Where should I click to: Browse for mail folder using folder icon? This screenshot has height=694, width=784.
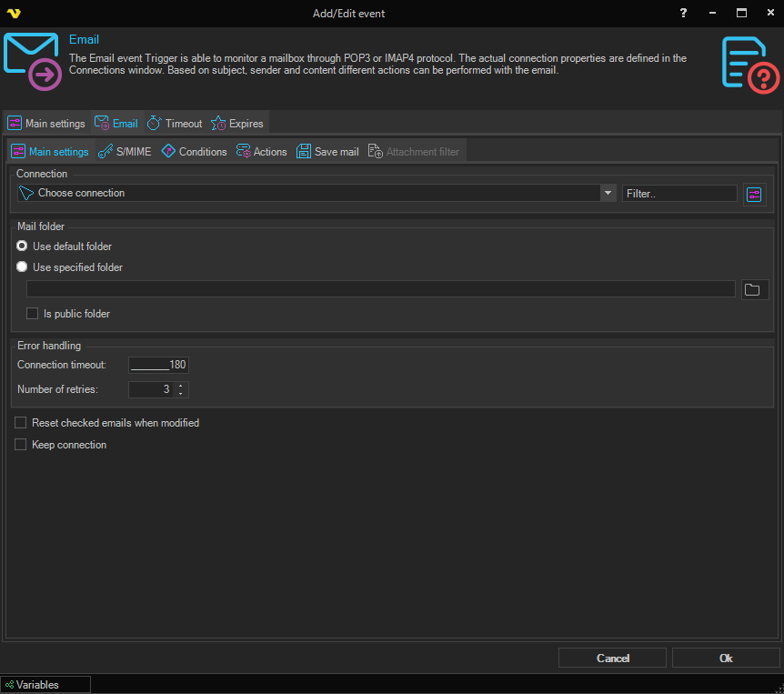pos(752,289)
